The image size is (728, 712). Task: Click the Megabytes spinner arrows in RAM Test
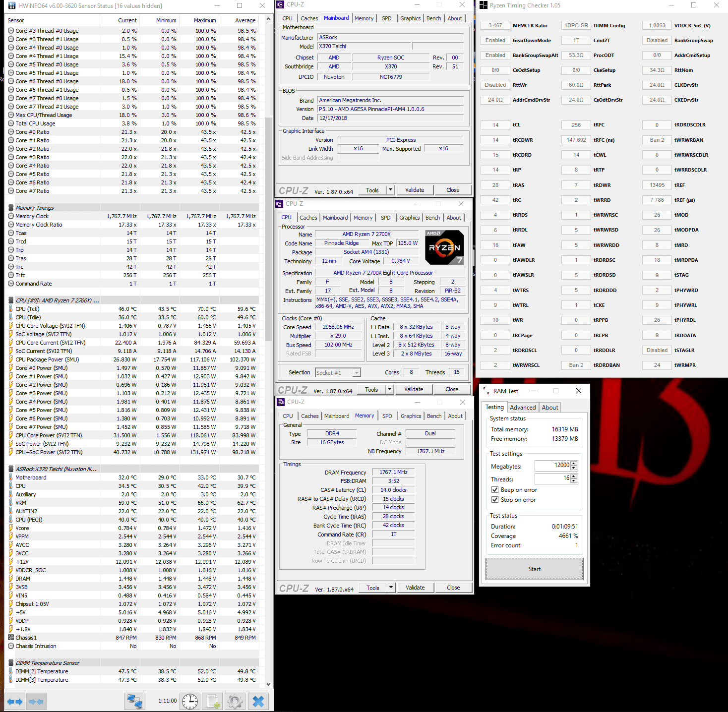(x=574, y=466)
